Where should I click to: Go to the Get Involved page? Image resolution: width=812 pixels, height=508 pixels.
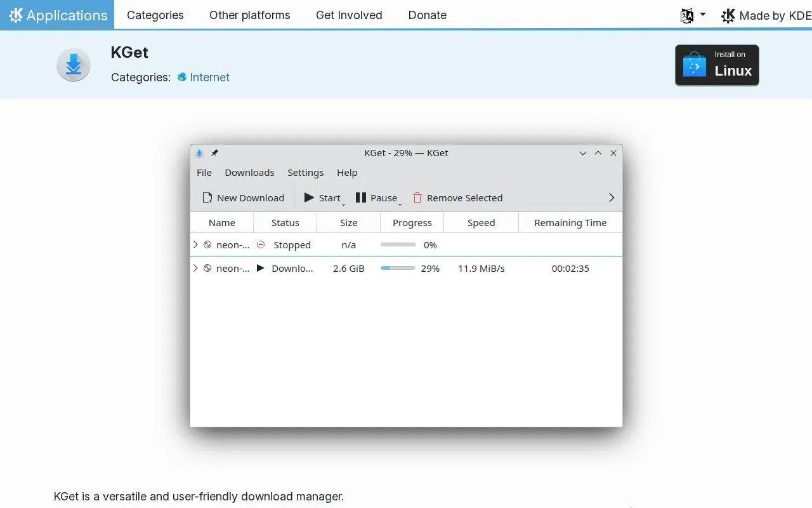click(x=349, y=15)
